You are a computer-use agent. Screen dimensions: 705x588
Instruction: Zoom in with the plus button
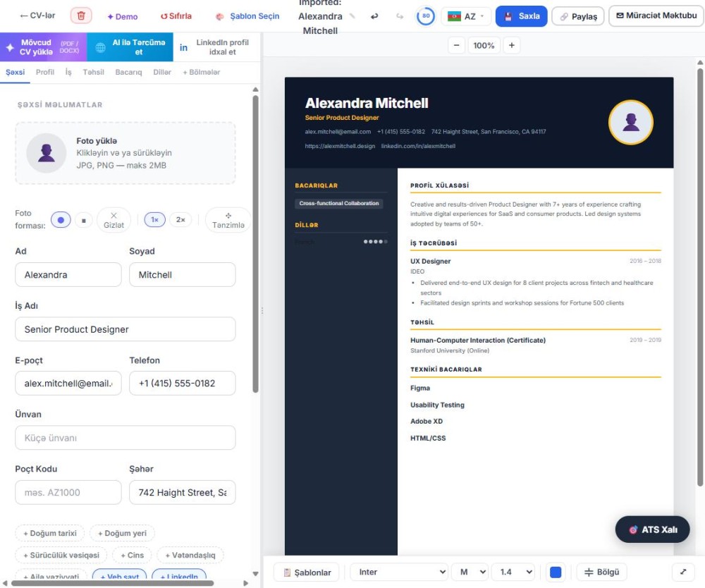click(512, 45)
